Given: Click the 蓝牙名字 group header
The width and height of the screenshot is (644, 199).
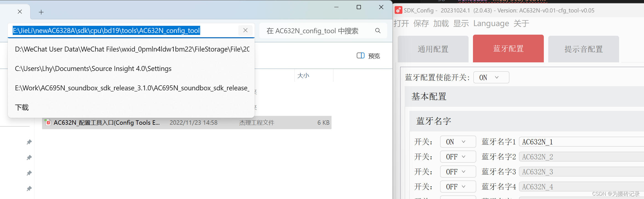Looking at the screenshot, I should (527, 121).
